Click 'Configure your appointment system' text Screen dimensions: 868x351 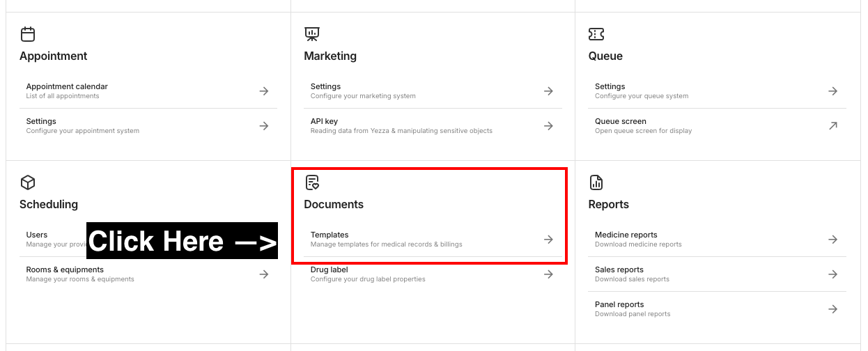(x=83, y=131)
